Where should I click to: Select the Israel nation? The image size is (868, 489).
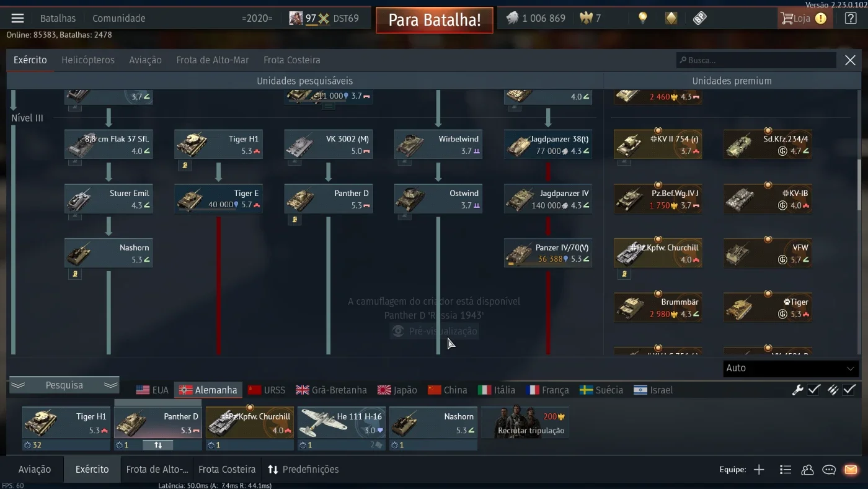coord(653,390)
